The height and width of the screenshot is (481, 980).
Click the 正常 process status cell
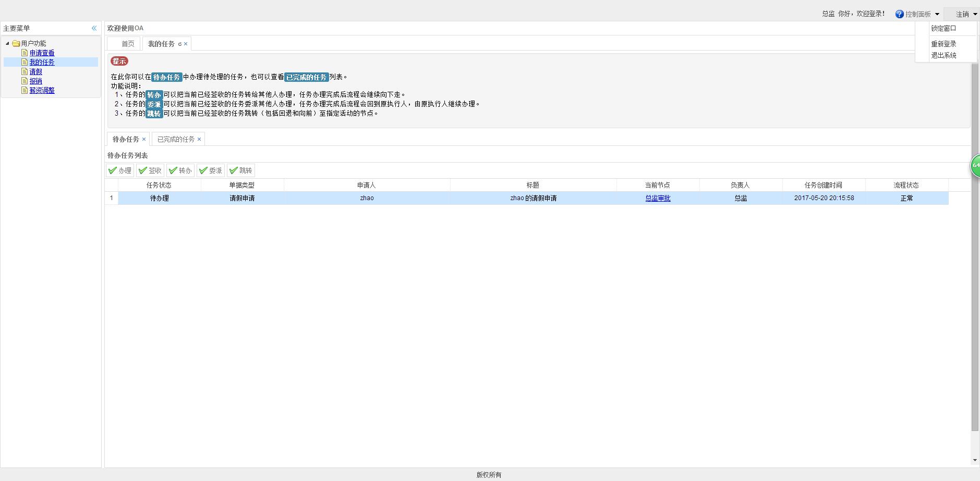(906, 198)
